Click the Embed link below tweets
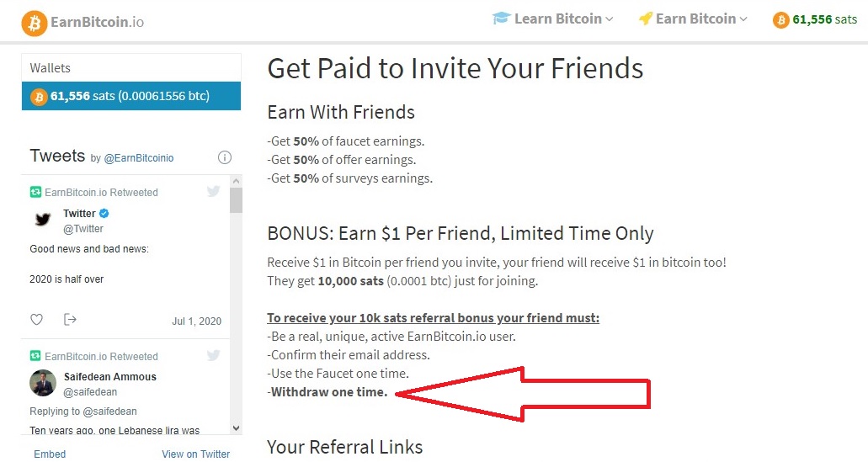Viewport: 868px width, 462px height. pyautogui.click(x=50, y=454)
